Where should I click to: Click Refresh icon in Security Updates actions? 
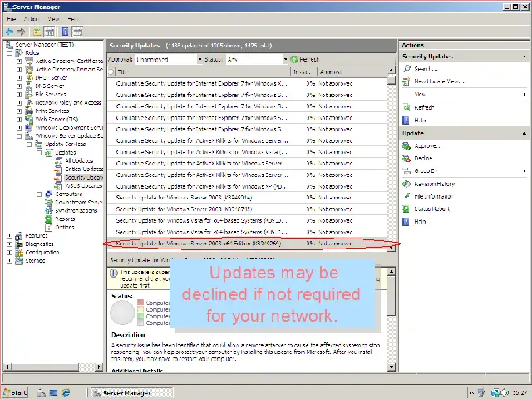click(x=406, y=107)
